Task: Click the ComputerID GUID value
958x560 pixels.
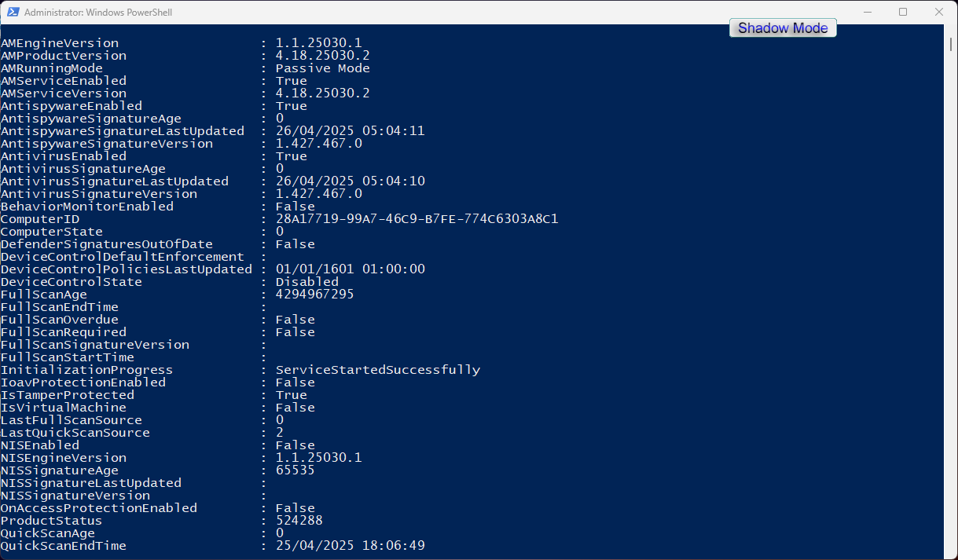Action: pyautogui.click(x=417, y=219)
